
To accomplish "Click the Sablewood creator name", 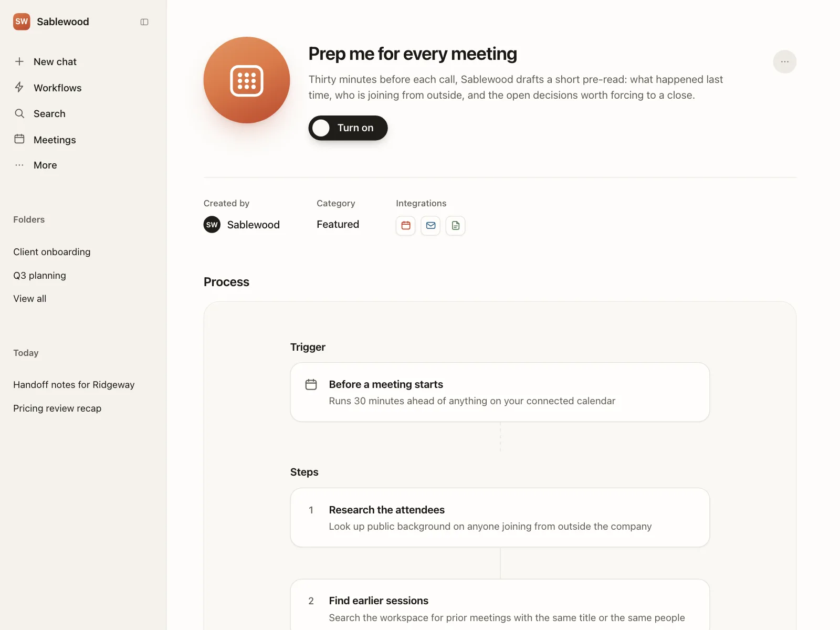I will (254, 225).
